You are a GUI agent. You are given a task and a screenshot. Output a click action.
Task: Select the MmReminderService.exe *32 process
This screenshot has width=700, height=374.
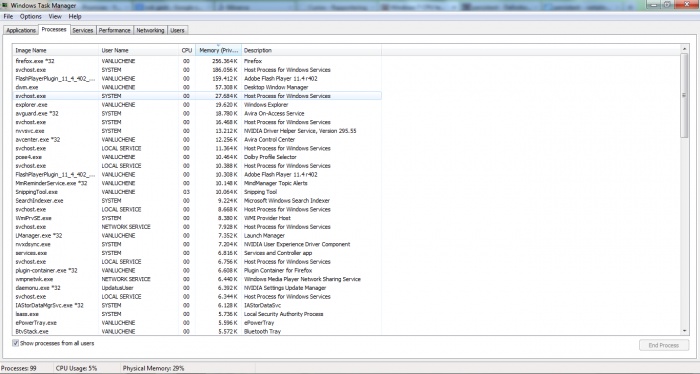point(197,183)
